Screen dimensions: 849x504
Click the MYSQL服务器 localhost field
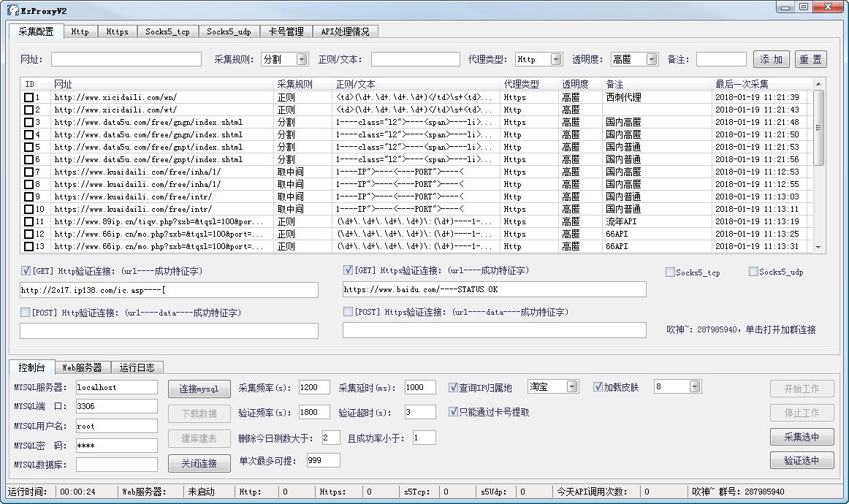(116, 387)
